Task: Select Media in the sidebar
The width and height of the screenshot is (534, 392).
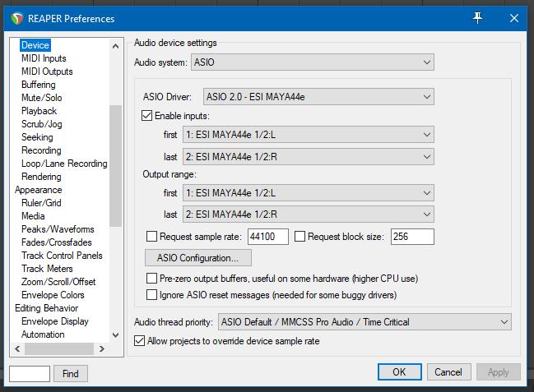Action: coord(33,216)
